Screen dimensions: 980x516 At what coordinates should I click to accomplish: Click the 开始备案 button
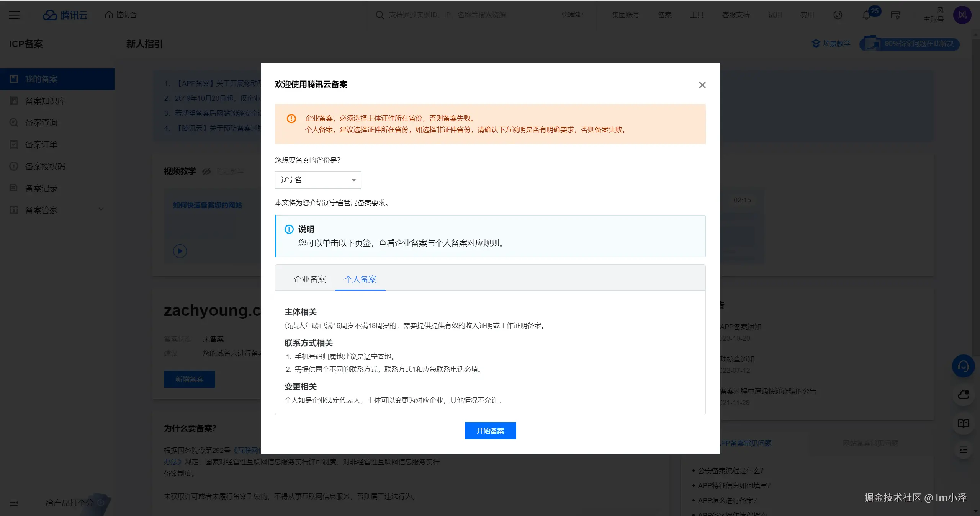490,431
